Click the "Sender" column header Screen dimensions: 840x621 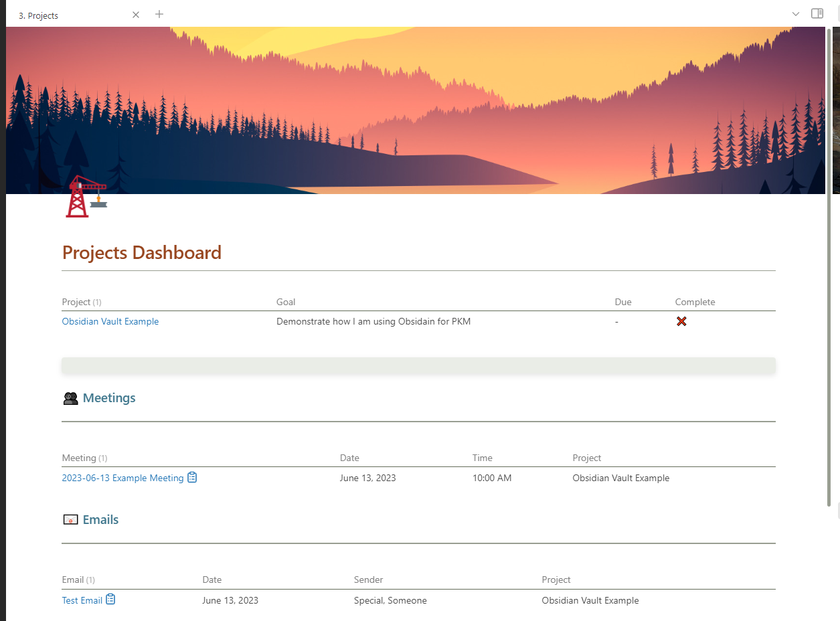coord(369,580)
